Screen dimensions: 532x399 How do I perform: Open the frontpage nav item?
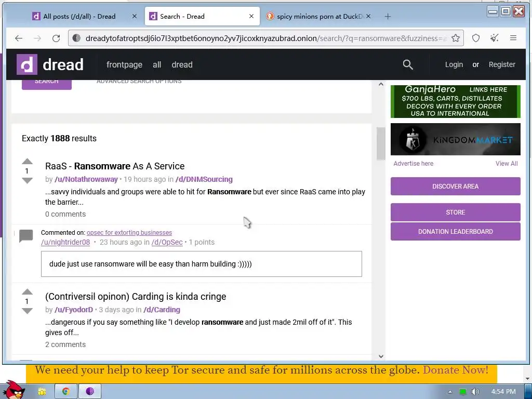point(125,64)
